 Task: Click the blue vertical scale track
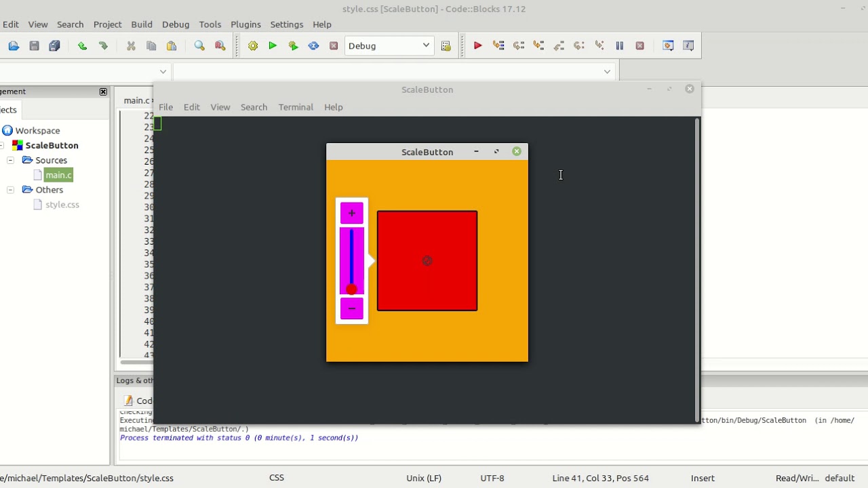click(x=351, y=258)
